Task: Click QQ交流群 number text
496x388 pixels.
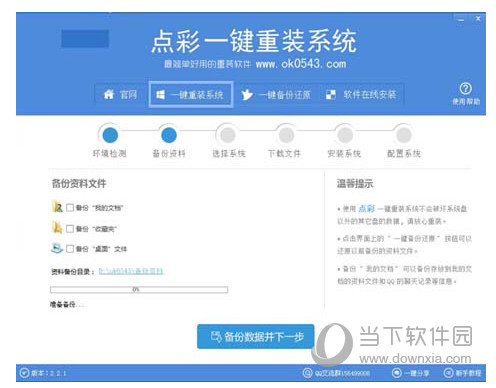Action: coord(342,373)
